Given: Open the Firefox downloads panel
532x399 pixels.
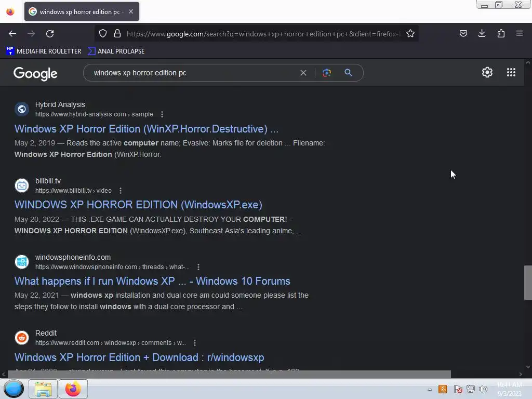Looking at the screenshot, I should (x=482, y=34).
